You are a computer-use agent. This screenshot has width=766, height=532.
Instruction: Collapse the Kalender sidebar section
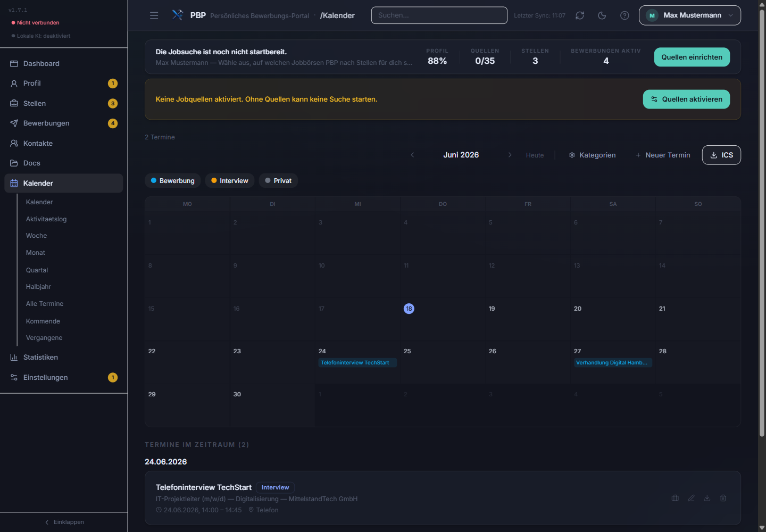(64, 183)
